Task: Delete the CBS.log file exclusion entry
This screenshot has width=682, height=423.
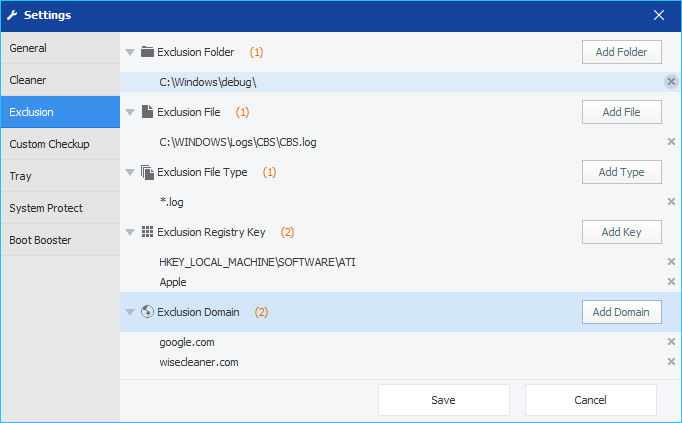Action: 671,142
